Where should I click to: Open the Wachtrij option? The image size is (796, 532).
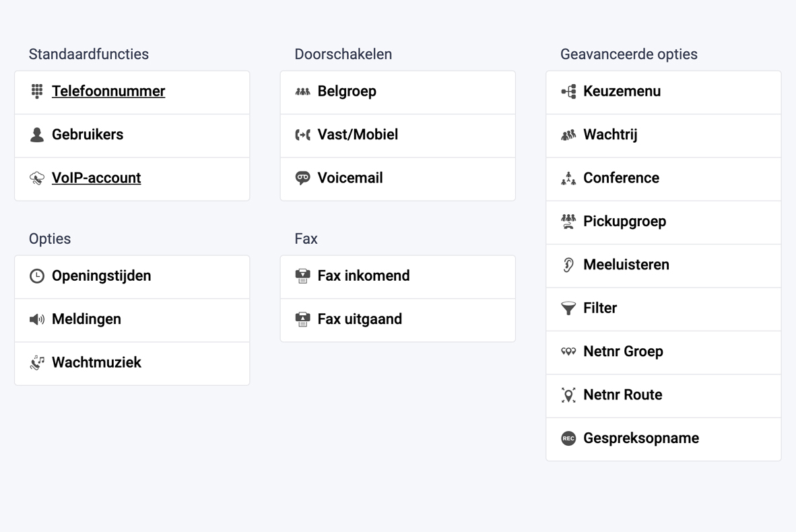coord(610,134)
